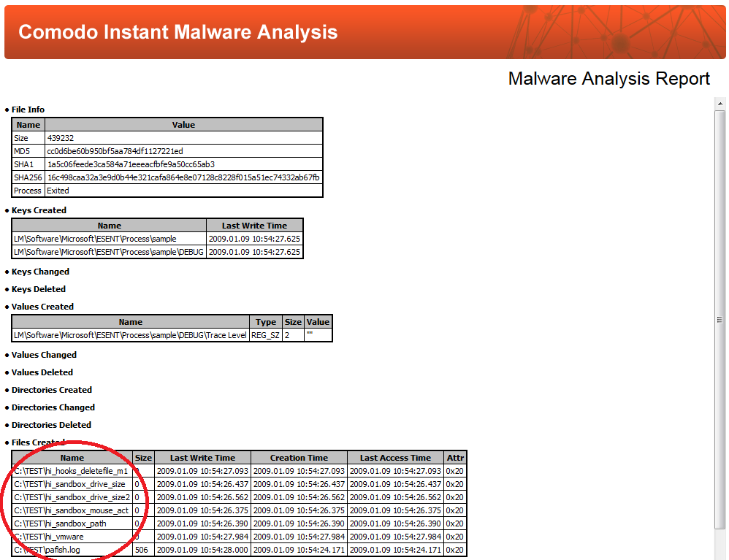
Task: Click the Directories Deleted heading
Action: click(51, 425)
